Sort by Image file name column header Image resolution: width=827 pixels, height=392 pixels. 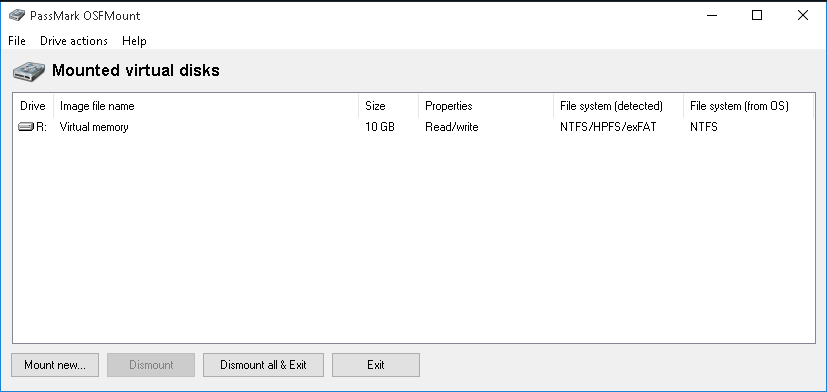(206, 106)
